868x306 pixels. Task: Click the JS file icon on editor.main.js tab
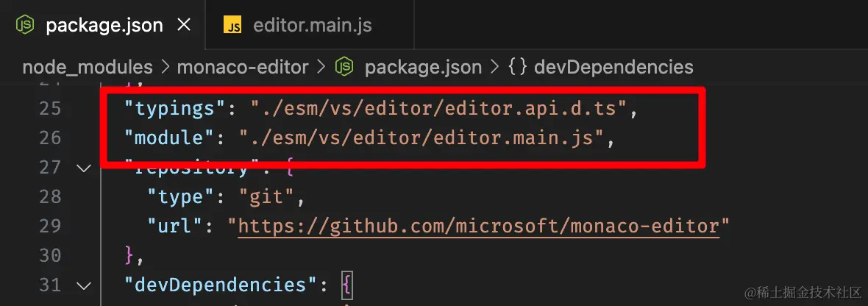click(x=232, y=26)
